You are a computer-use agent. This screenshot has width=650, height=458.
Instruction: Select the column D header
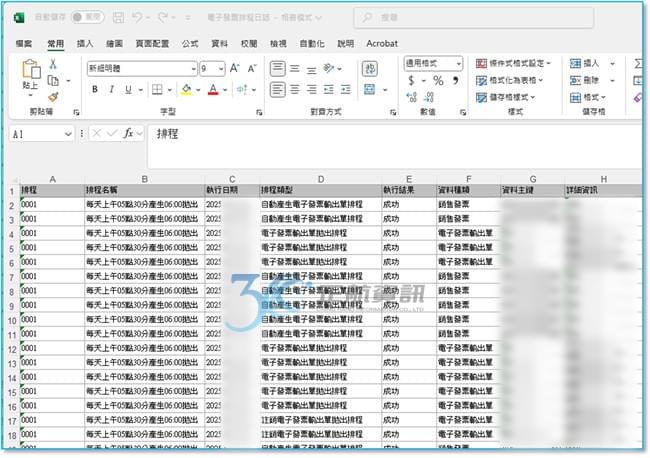(x=320, y=179)
